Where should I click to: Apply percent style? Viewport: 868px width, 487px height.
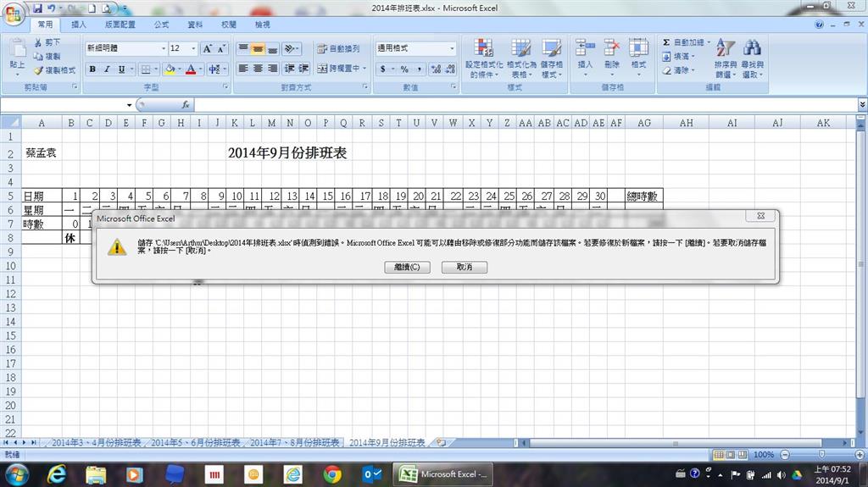pos(404,69)
